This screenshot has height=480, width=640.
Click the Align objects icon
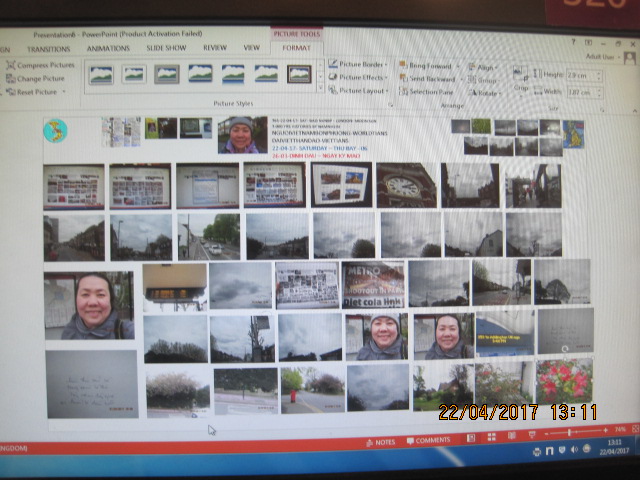click(x=472, y=67)
